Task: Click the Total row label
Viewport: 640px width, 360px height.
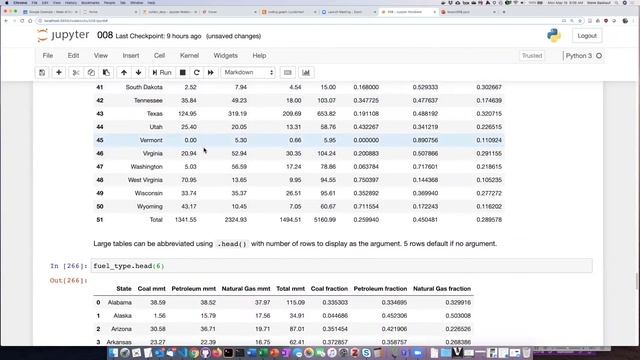Action: tap(155, 220)
